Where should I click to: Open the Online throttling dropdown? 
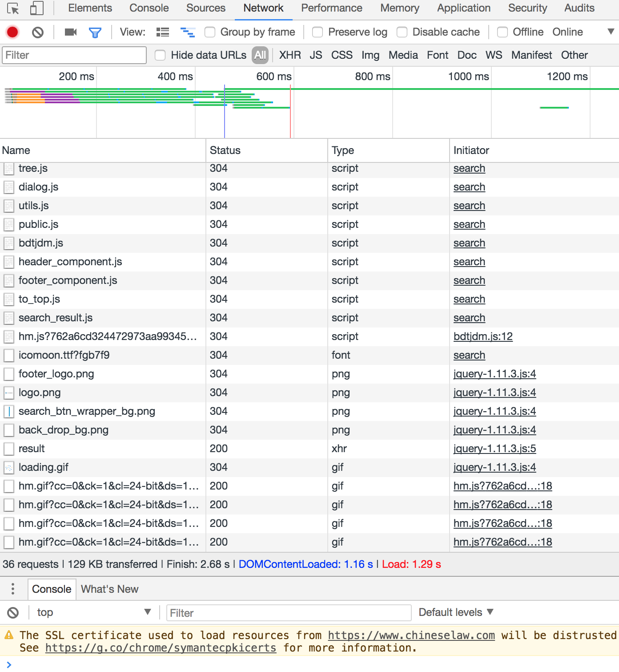coord(567,32)
